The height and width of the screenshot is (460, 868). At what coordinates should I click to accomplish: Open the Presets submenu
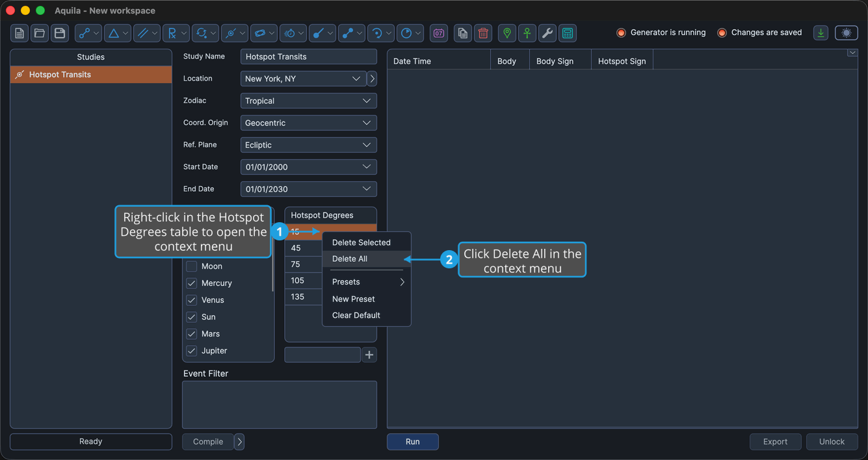click(x=367, y=282)
